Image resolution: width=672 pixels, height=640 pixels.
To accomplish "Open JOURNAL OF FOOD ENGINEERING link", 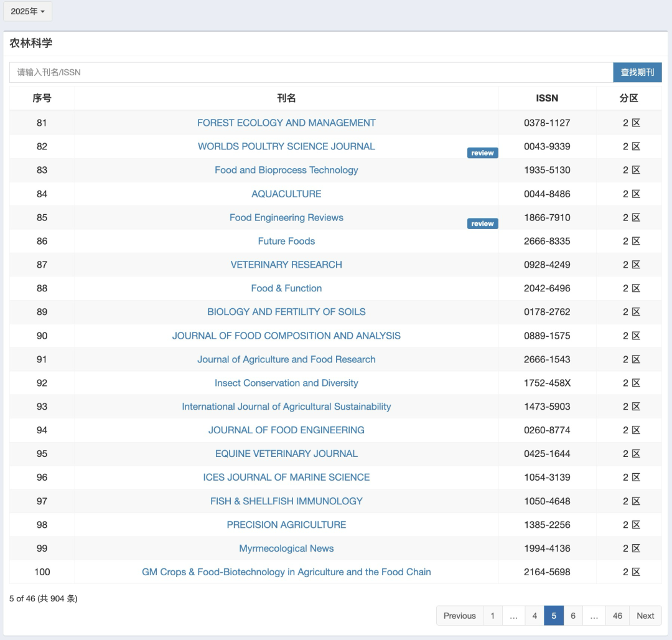I will (x=286, y=430).
